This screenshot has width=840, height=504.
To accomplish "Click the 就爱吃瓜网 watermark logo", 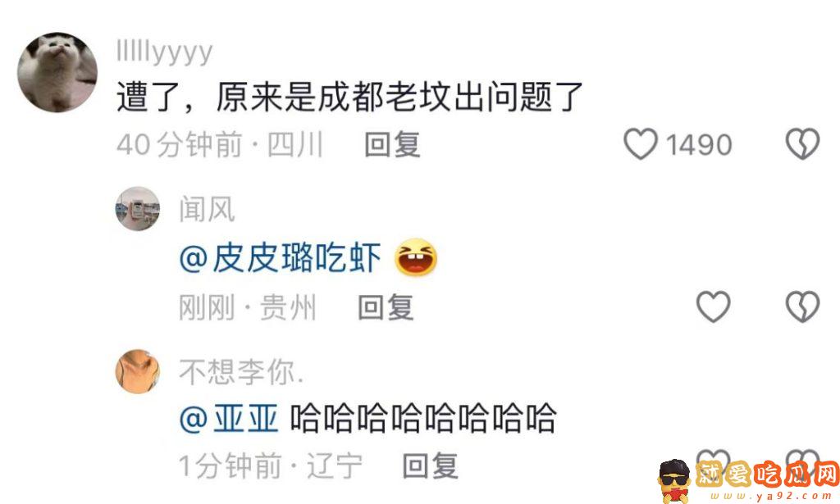I will pyautogui.click(x=748, y=480).
